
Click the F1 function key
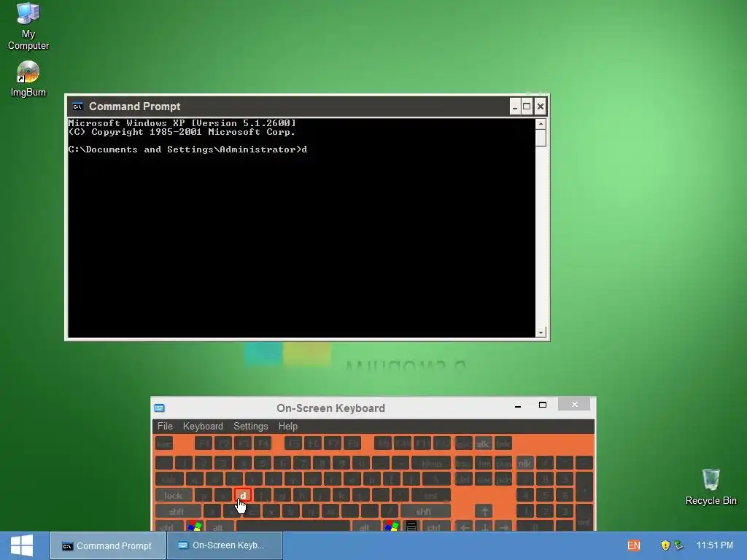(204, 444)
